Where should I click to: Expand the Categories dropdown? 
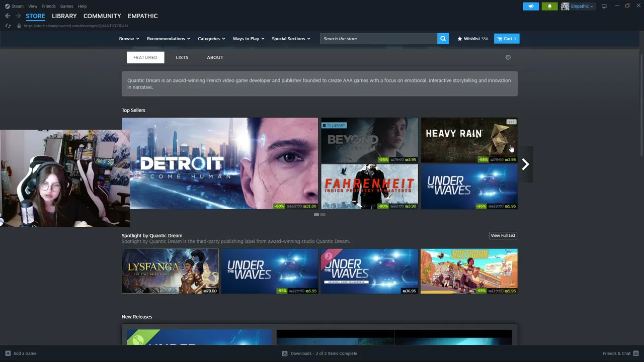click(x=211, y=39)
